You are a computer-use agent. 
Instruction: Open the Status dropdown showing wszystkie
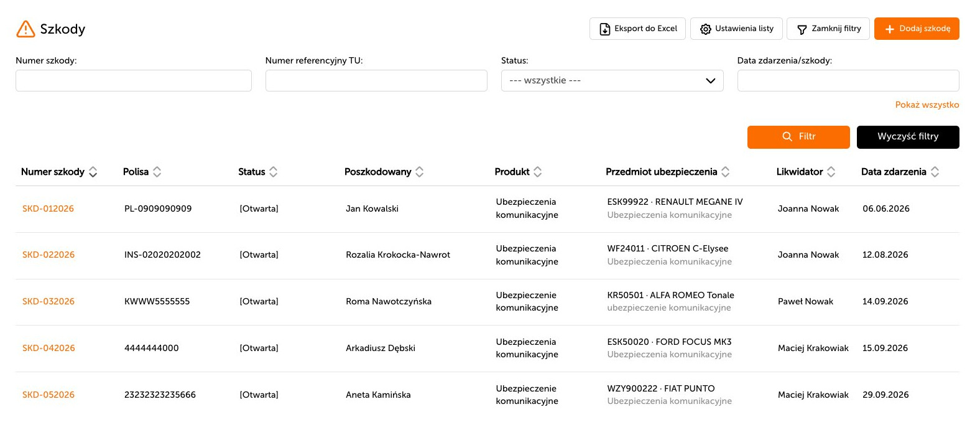pos(612,81)
